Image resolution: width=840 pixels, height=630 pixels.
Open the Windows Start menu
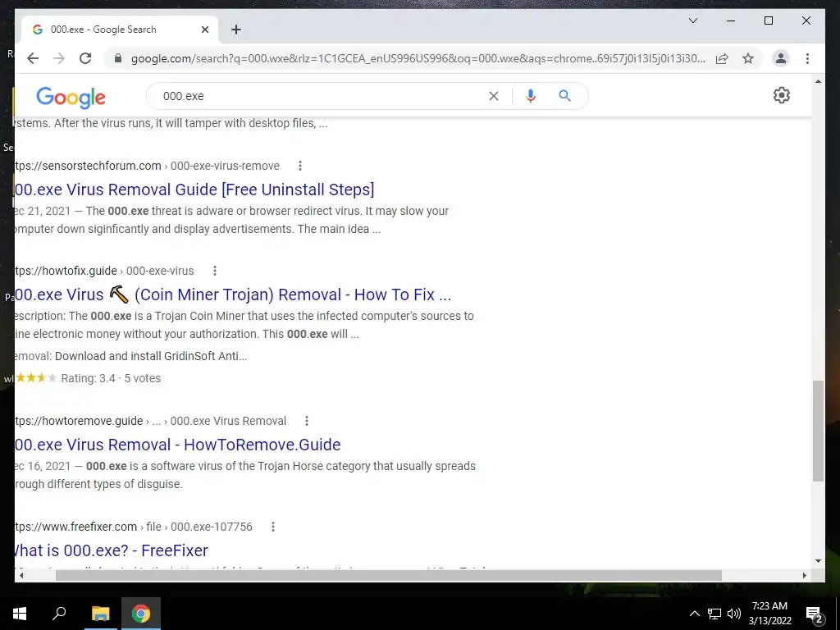(x=20, y=614)
